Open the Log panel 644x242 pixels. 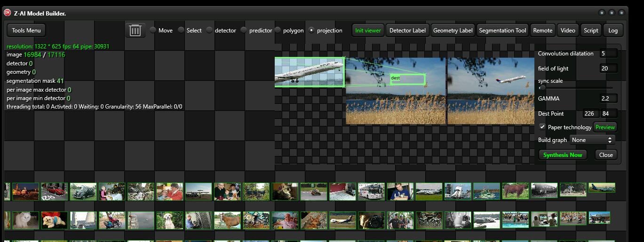(613, 30)
